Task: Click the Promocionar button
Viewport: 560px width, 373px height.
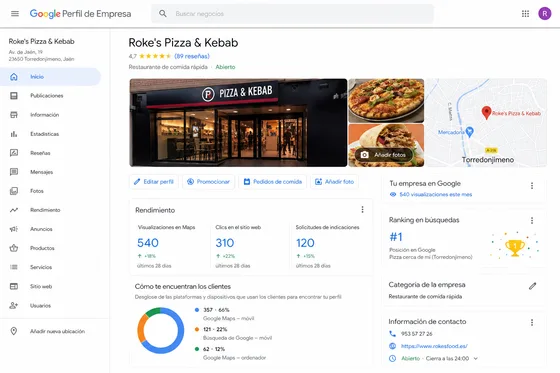Action: [209, 181]
